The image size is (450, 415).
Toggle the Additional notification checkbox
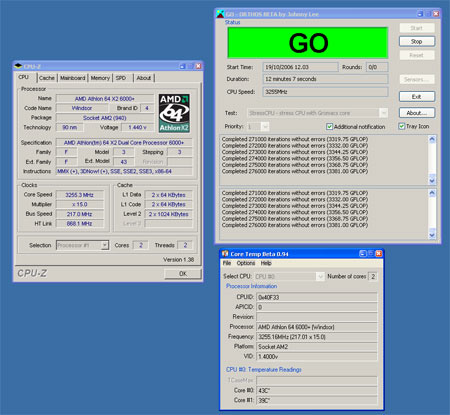pyautogui.click(x=329, y=127)
